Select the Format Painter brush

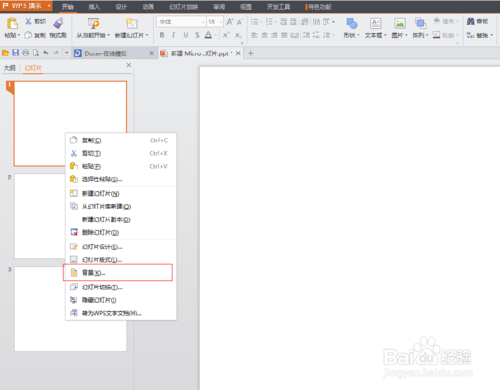pos(58,23)
